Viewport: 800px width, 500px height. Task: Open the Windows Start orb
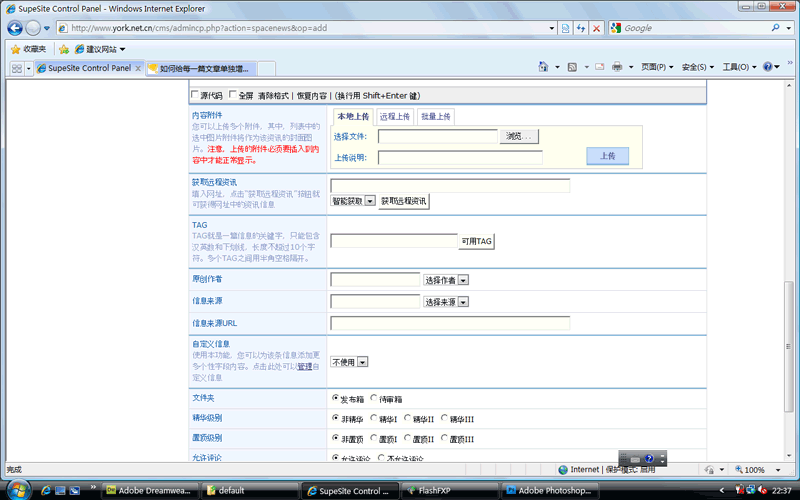(x=18, y=489)
